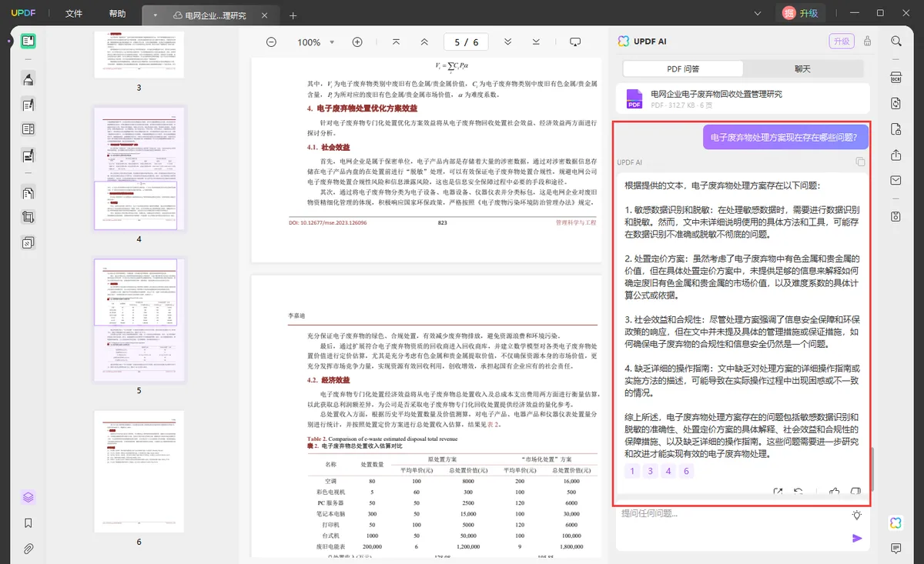Zoom in with the plus icon
Viewport: 924px width, 564px height.
[357, 42]
